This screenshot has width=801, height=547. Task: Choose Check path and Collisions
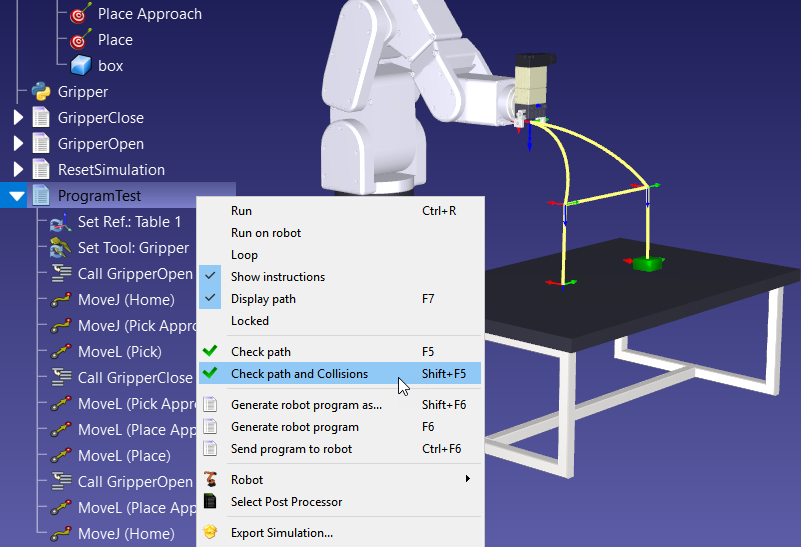click(x=299, y=374)
